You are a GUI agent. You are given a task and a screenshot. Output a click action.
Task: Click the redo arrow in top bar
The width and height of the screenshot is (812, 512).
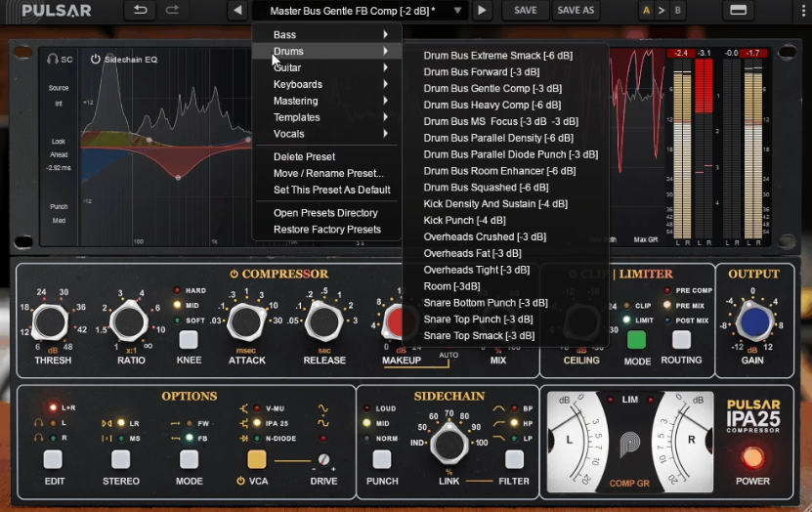(x=172, y=10)
